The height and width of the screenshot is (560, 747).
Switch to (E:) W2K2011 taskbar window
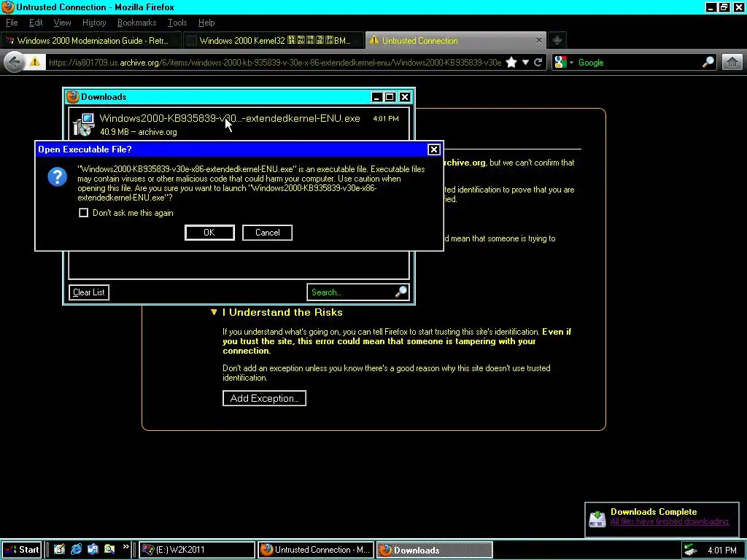coord(197,550)
